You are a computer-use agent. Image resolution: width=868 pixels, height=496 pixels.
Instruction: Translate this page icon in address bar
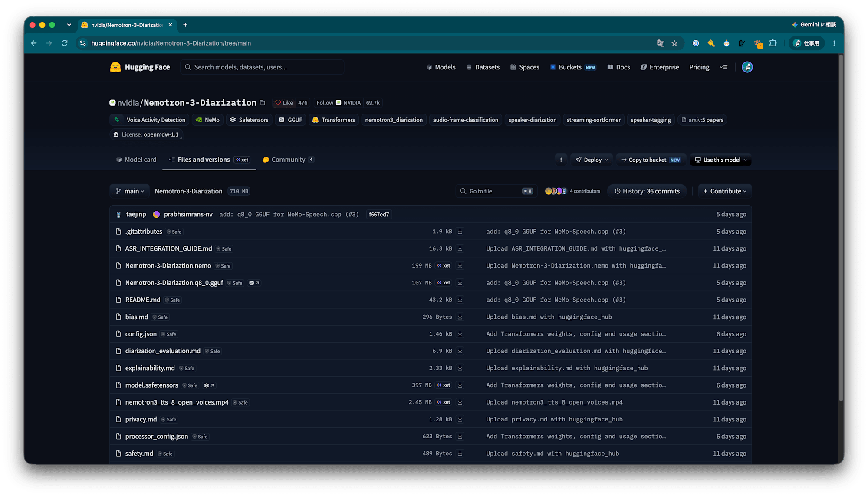(x=661, y=43)
